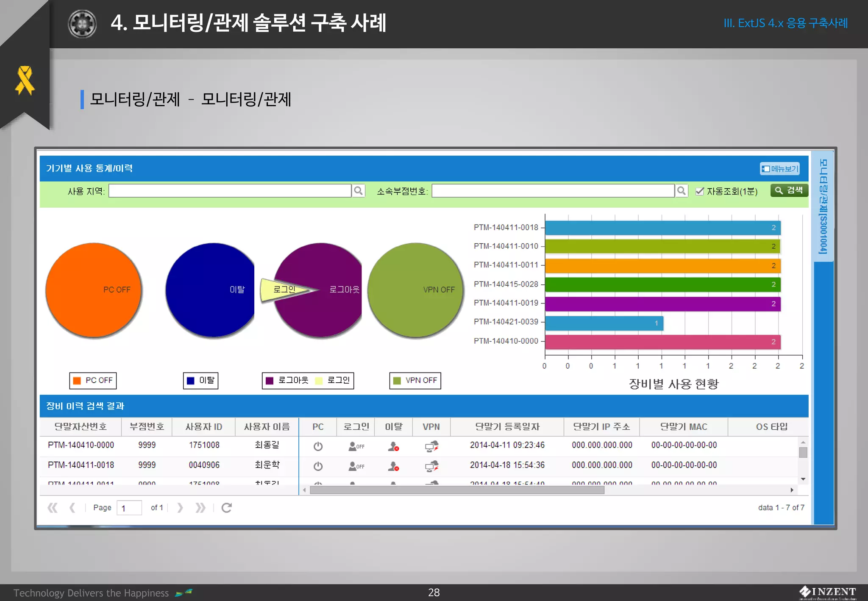Sort by 사용자 이름 column header

(x=267, y=427)
